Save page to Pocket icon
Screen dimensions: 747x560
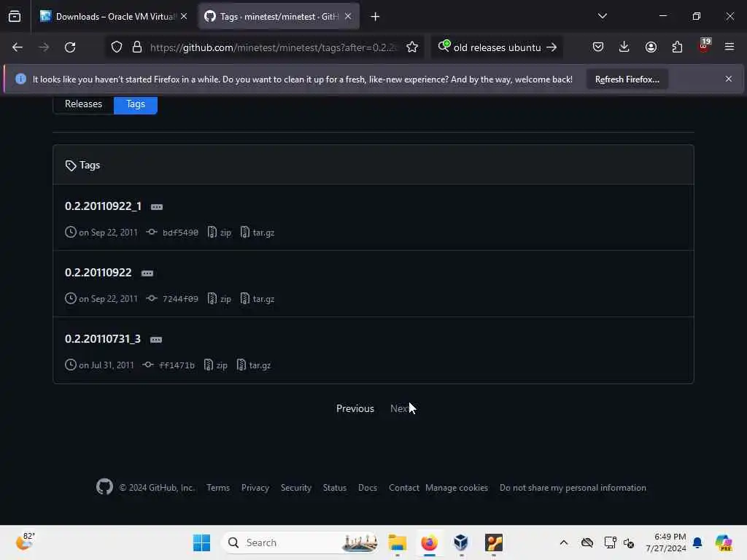coord(598,47)
